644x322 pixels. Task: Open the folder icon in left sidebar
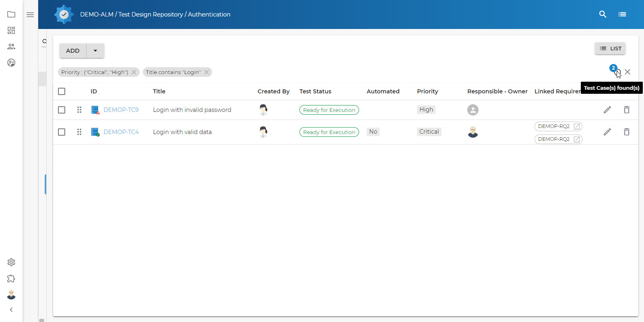click(x=11, y=14)
